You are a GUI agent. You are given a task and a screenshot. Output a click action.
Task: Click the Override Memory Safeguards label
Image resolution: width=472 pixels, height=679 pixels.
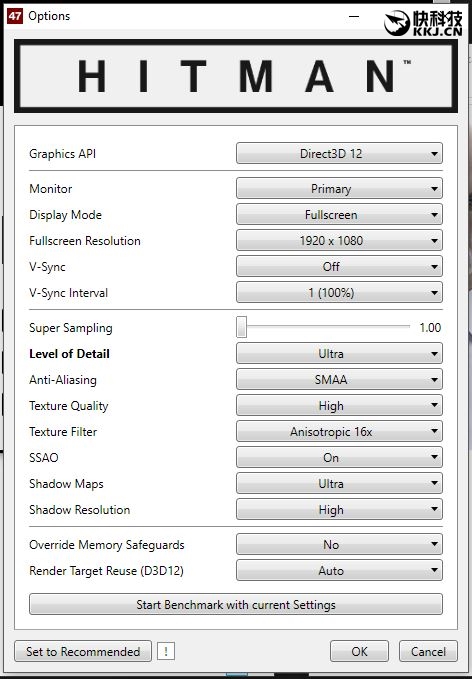pyautogui.click(x=107, y=545)
